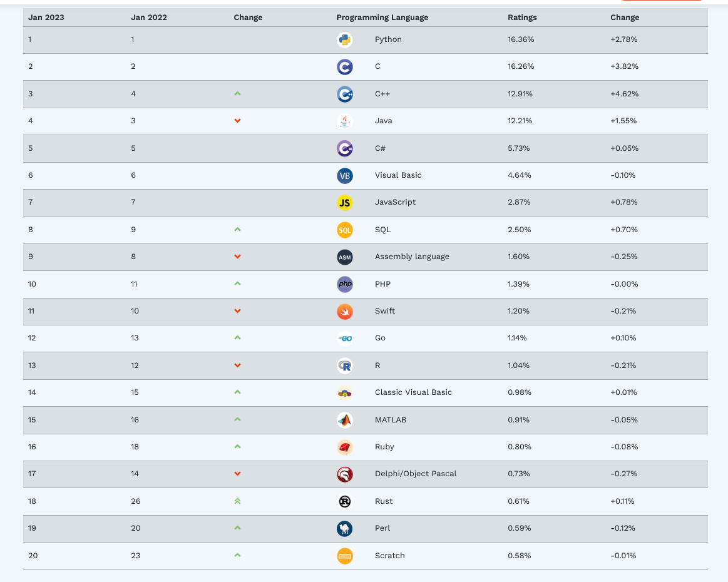Click the Assembly language name text
728x582 pixels.
(412, 257)
